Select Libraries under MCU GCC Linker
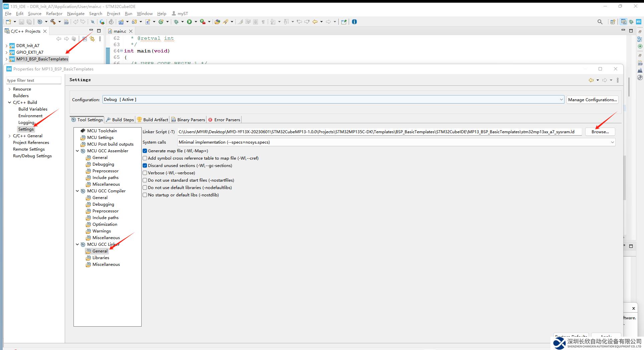 (101, 258)
